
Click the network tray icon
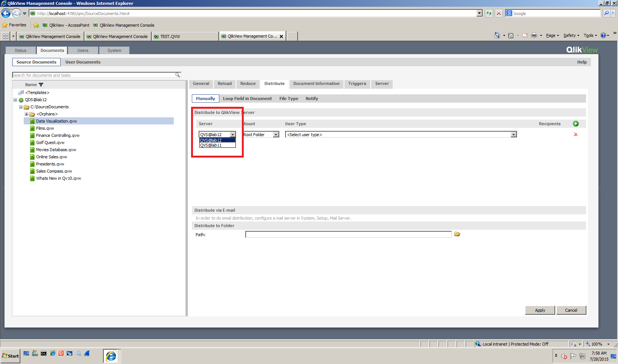[582, 356]
